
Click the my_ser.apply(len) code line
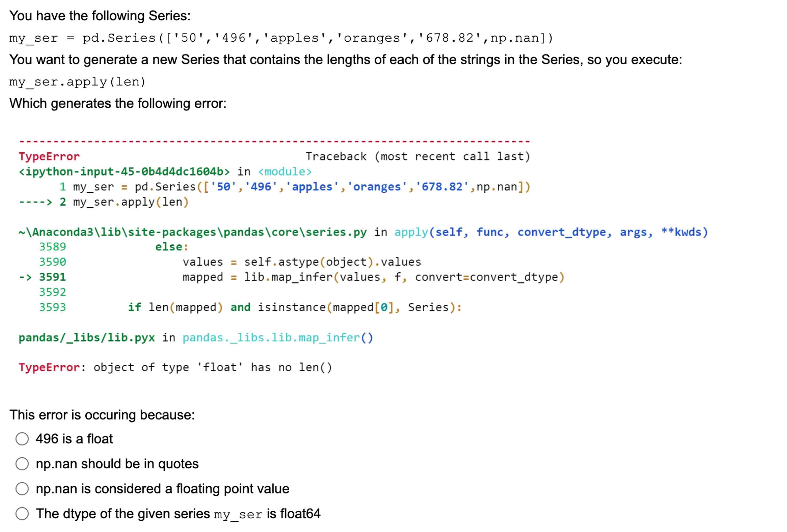[x=77, y=81]
